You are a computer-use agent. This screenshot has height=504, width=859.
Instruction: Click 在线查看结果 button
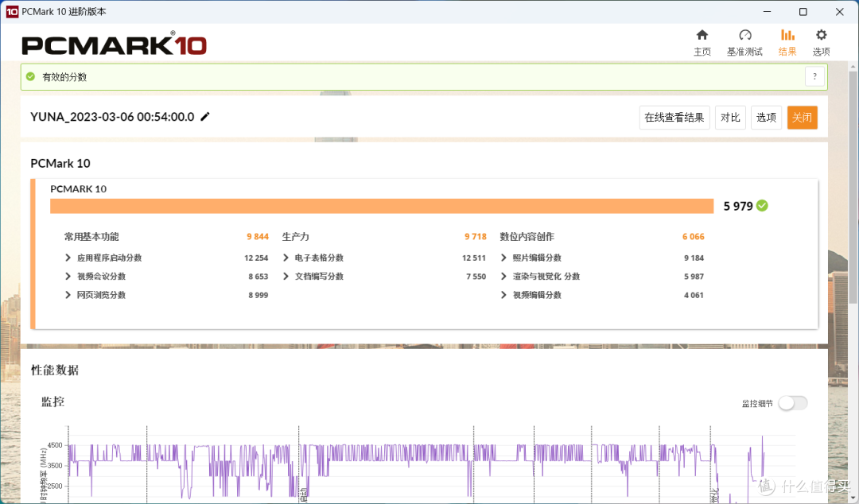674,117
